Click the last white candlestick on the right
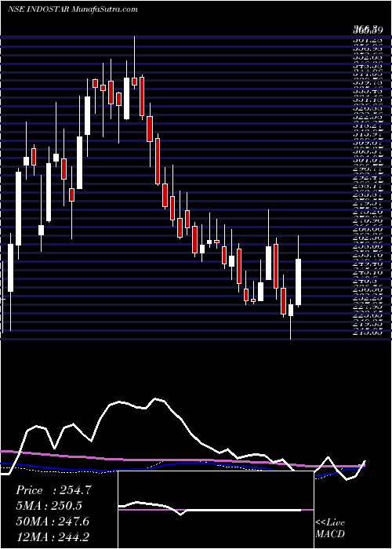 pos(298,271)
